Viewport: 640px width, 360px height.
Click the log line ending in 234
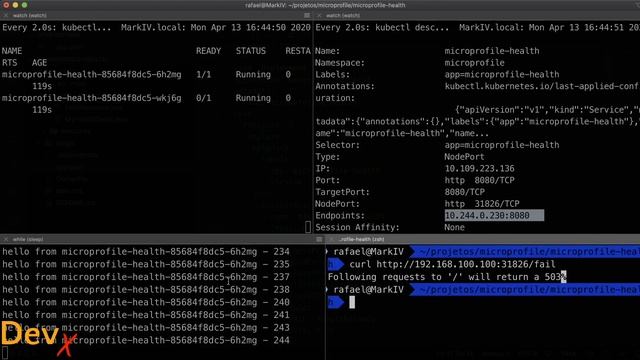coord(146,252)
